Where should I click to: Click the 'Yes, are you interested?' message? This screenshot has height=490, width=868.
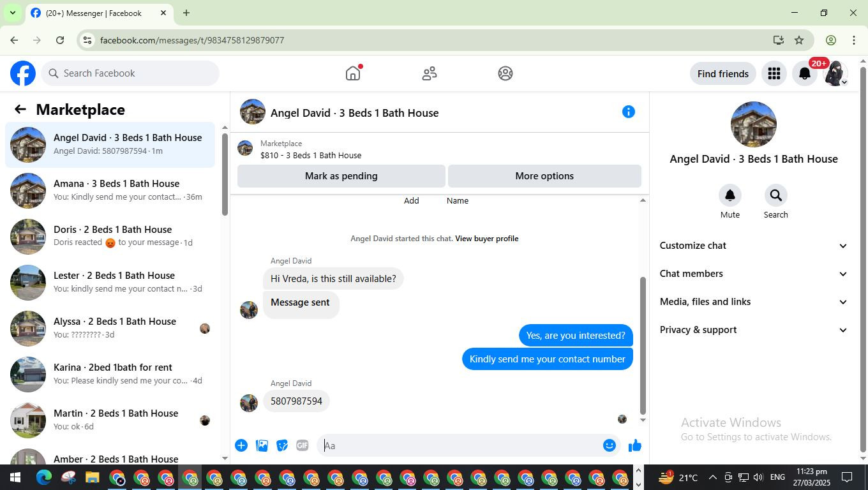[576, 336]
